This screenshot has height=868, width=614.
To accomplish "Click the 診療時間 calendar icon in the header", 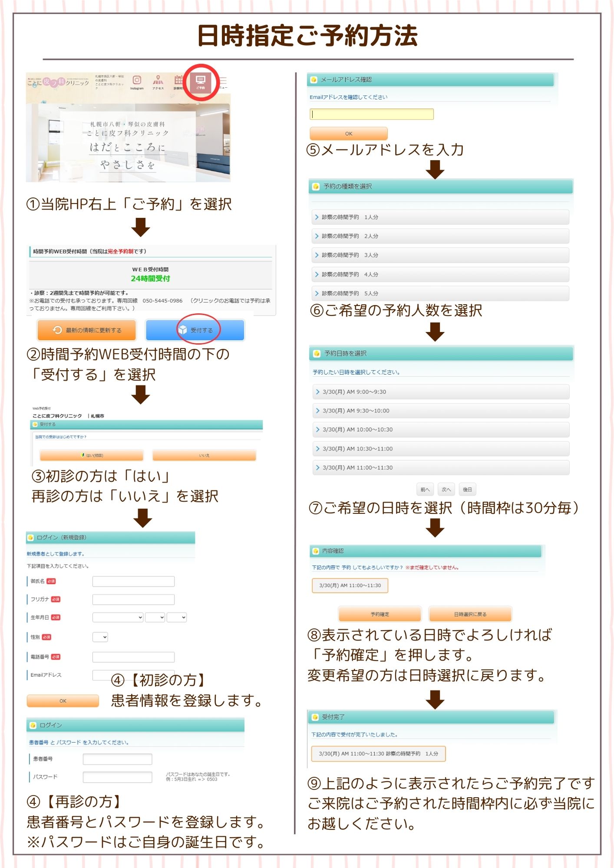I will (x=178, y=81).
